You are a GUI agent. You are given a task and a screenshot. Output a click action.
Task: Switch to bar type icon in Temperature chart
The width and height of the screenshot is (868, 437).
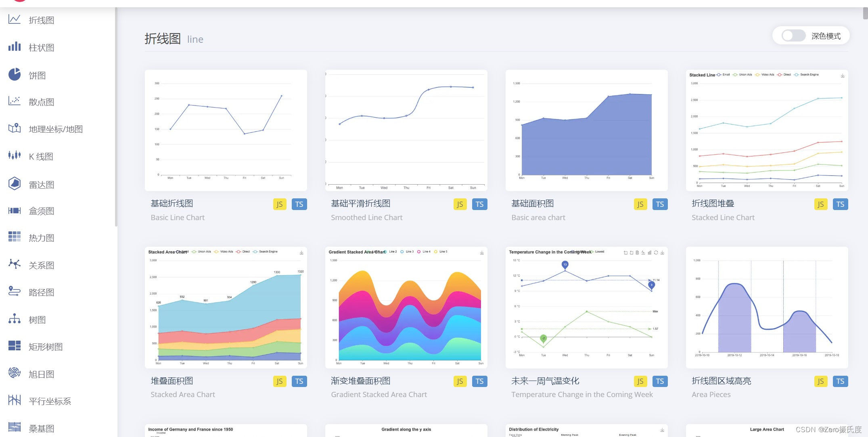650,252
